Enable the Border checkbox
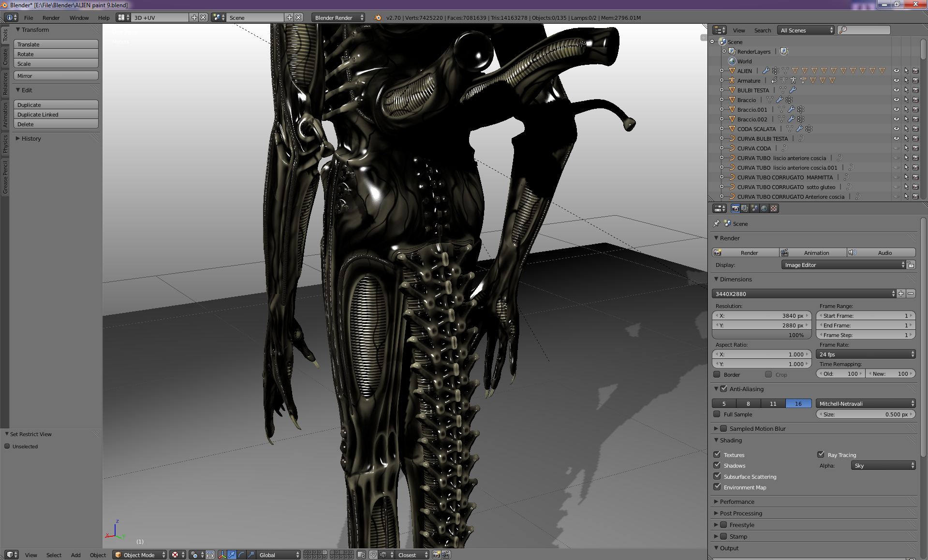Viewport: 928px width, 560px height. click(717, 374)
